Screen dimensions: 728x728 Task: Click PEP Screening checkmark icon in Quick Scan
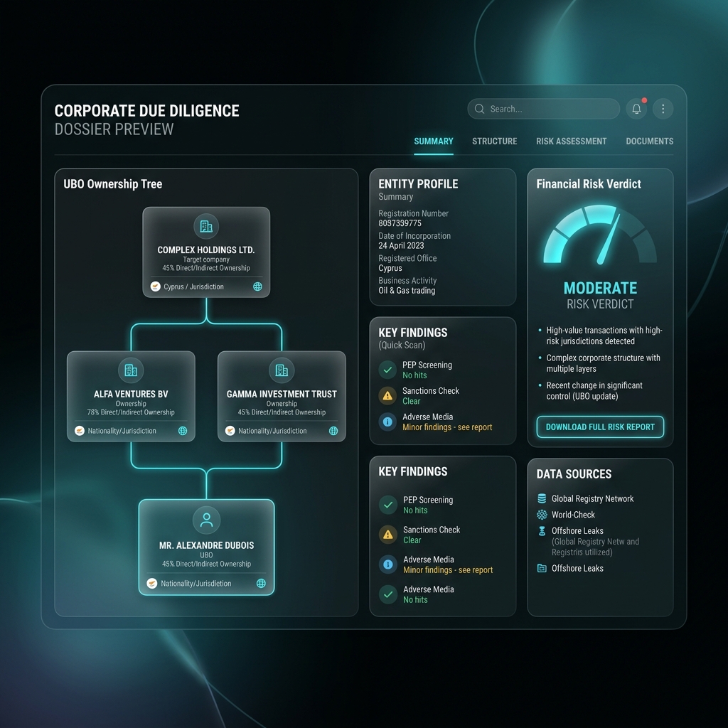pos(387,370)
